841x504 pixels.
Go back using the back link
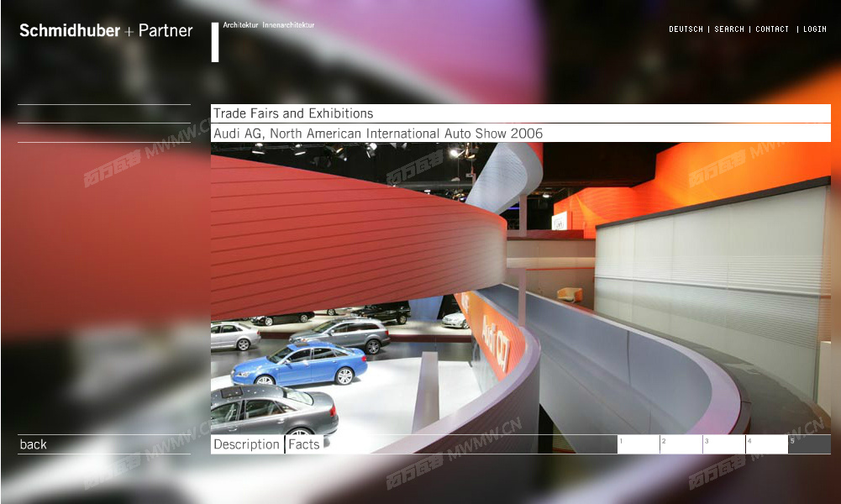pyautogui.click(x=34, y=444)
